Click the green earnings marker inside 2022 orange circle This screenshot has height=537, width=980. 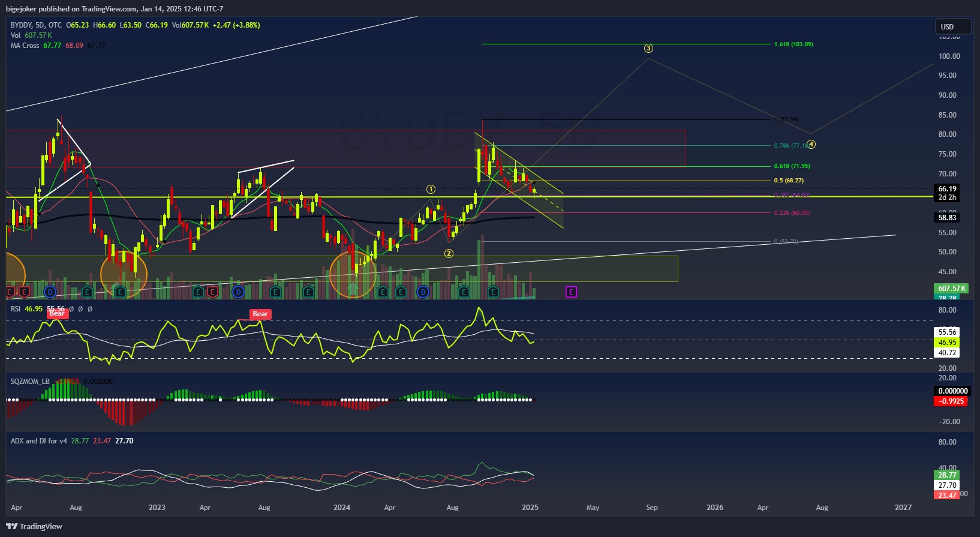tap(120, 292)
